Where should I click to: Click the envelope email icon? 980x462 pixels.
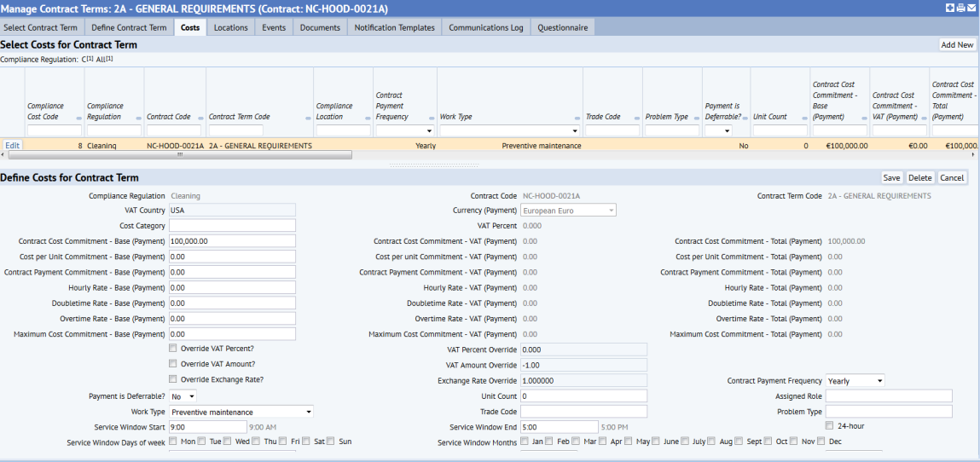971,8
